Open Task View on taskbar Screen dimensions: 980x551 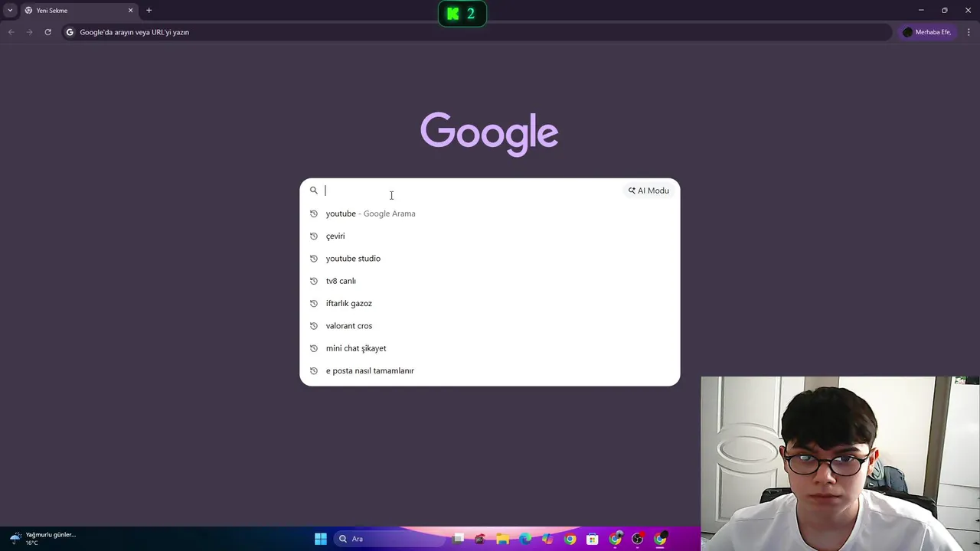[458, 539]
